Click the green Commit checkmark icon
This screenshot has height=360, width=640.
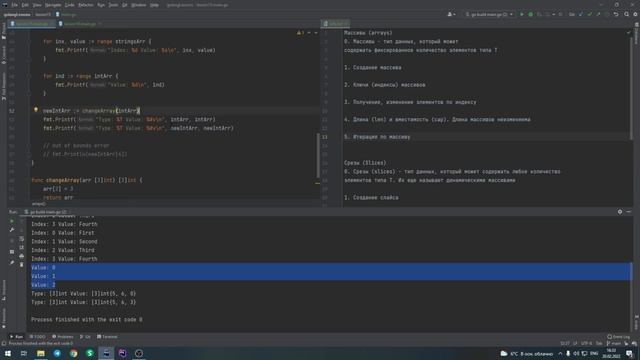pyautogui.click(x=590, y=14)
